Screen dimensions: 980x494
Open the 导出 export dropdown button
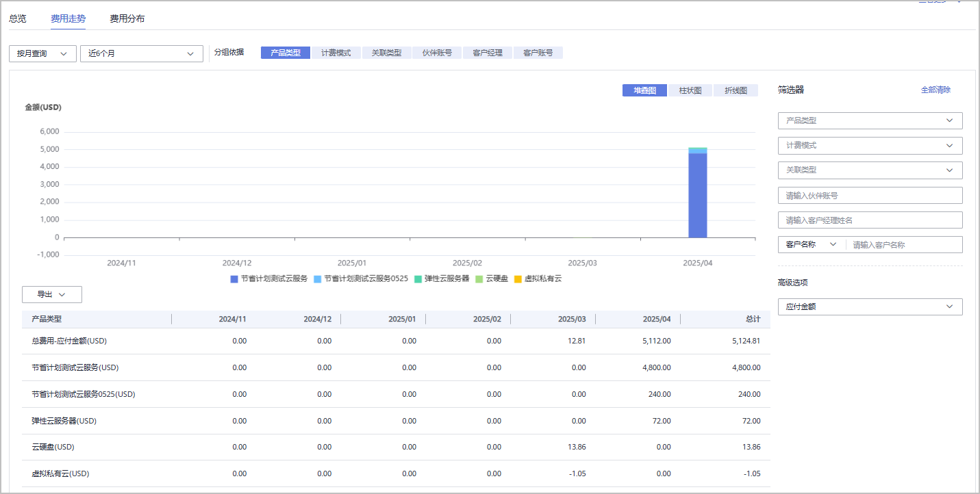(x=52, y=294)
